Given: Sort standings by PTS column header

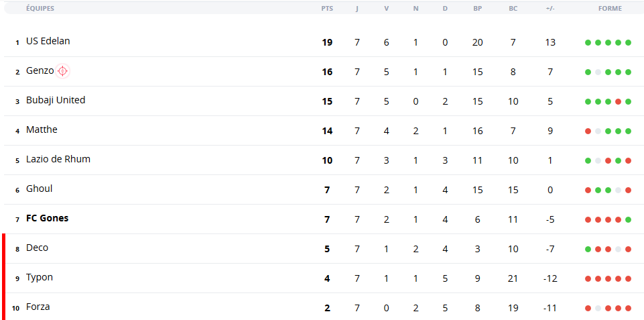Looking at the screenshot, I should pyautogui.click(x=327, y=8).
